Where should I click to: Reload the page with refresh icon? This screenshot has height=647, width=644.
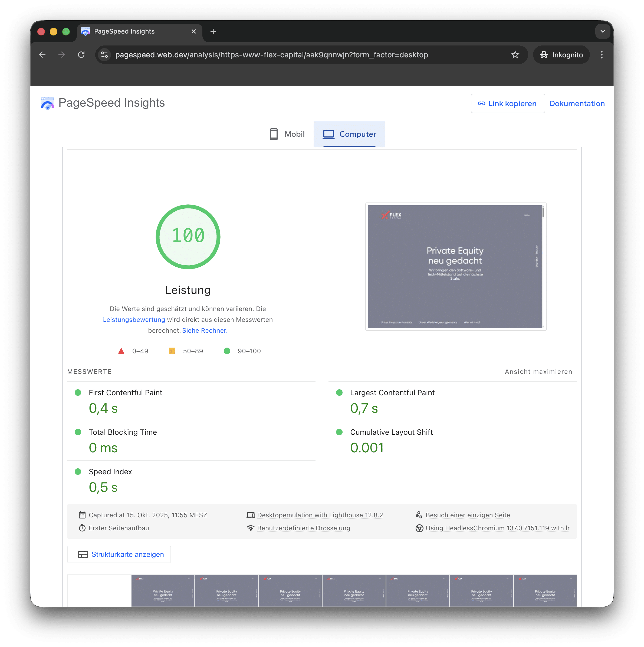(81, 55)
